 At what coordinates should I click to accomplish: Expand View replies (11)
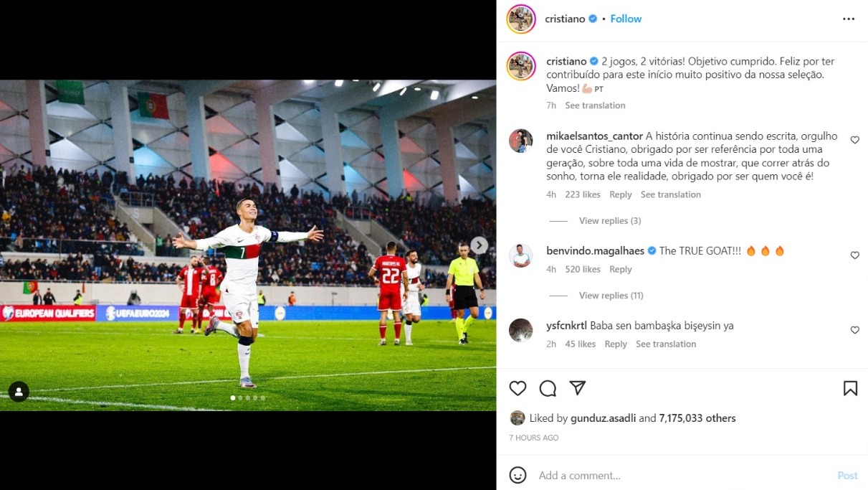click(x=611, y=296)
